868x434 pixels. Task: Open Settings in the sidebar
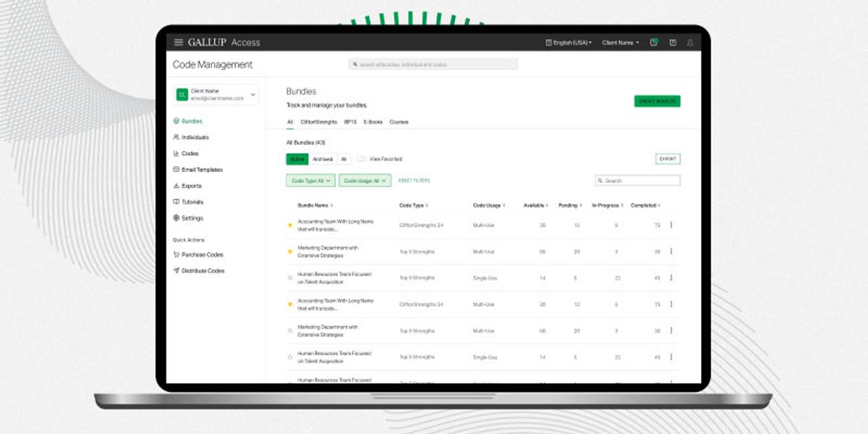tap(188, 218)
